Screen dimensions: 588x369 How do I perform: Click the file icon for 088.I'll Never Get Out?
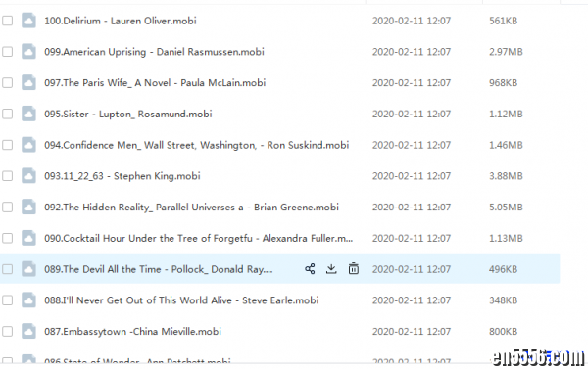coord(28,300)
